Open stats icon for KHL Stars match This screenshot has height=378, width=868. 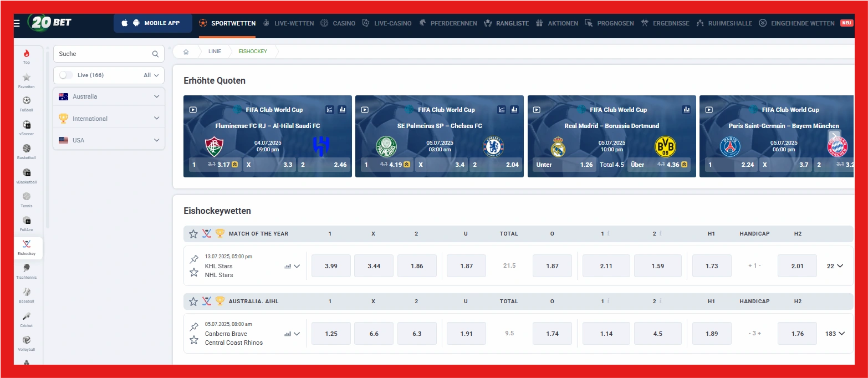point(288,266)
